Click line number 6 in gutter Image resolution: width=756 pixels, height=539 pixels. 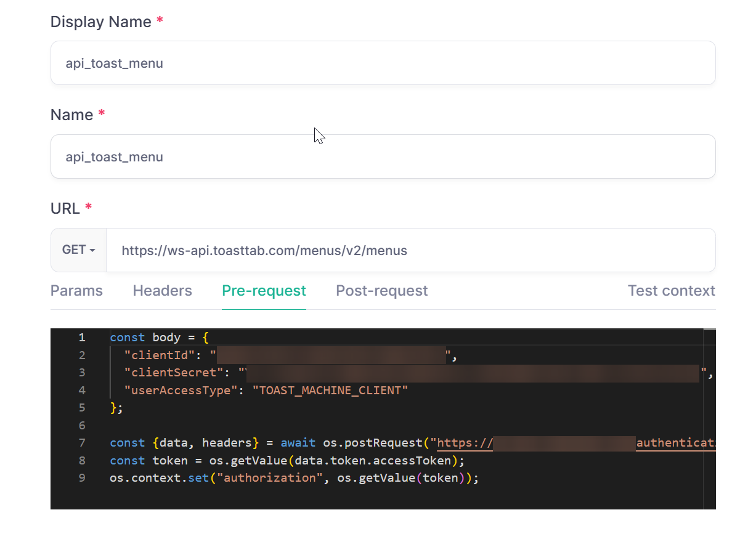click(82, 426)
